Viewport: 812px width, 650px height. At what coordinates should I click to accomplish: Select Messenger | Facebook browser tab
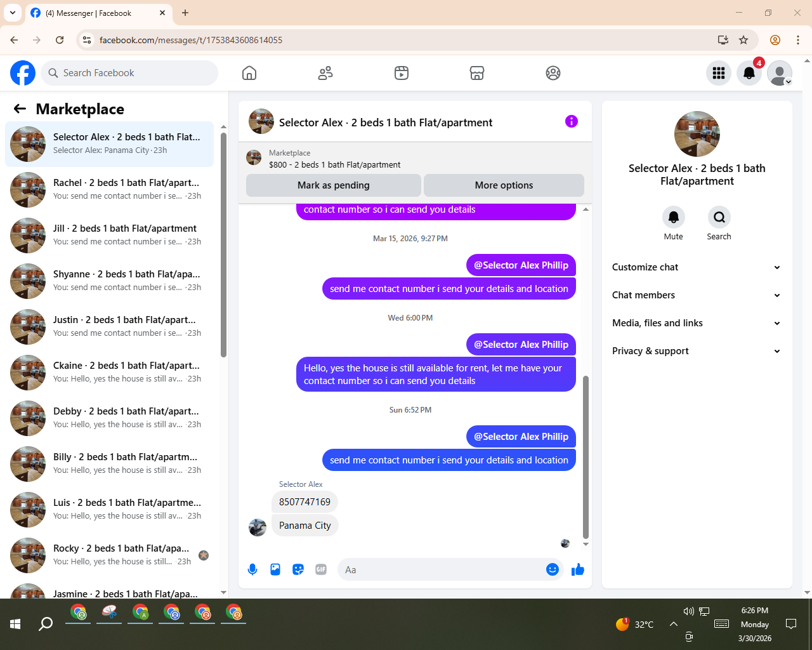tap(98, 13)
